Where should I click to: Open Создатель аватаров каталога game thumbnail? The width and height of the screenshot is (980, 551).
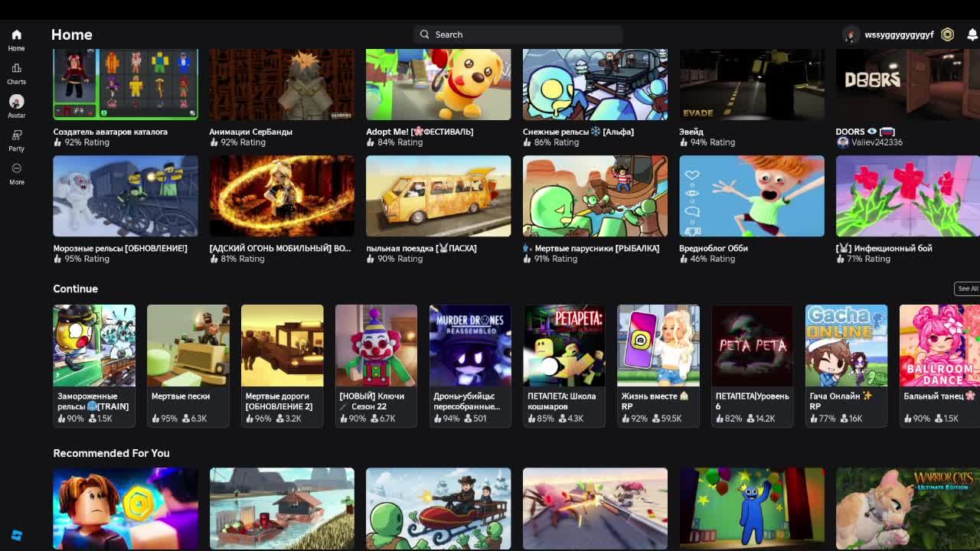(x=126, y=84)
